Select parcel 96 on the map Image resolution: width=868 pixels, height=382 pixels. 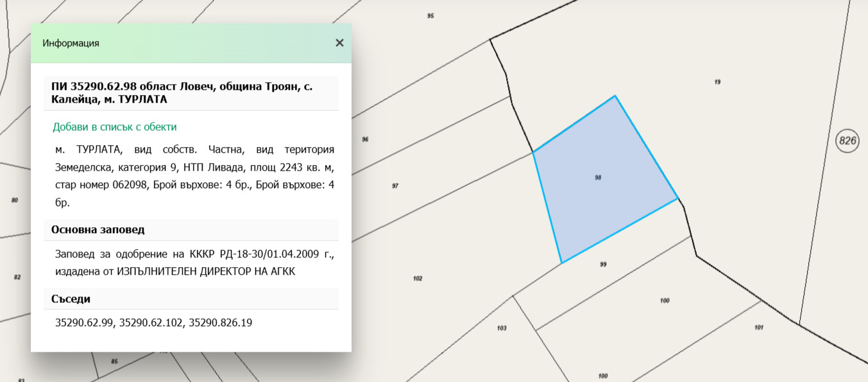click(365, 139)
